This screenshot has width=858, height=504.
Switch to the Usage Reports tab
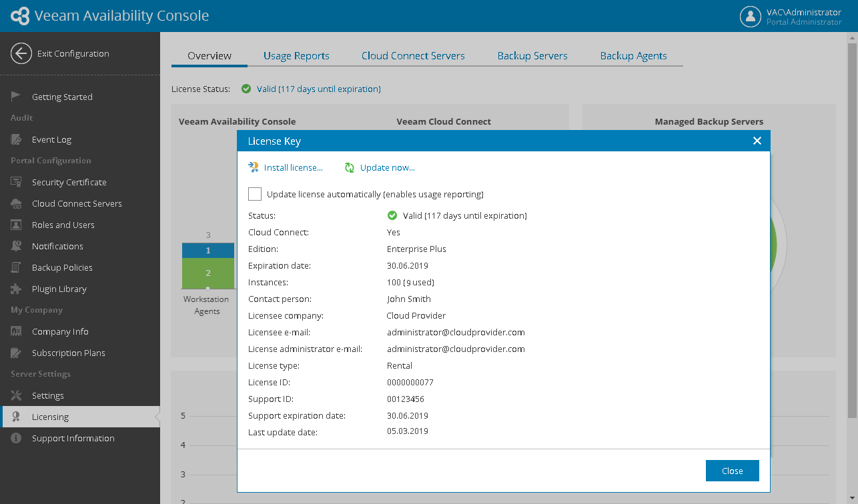point(296,56)
